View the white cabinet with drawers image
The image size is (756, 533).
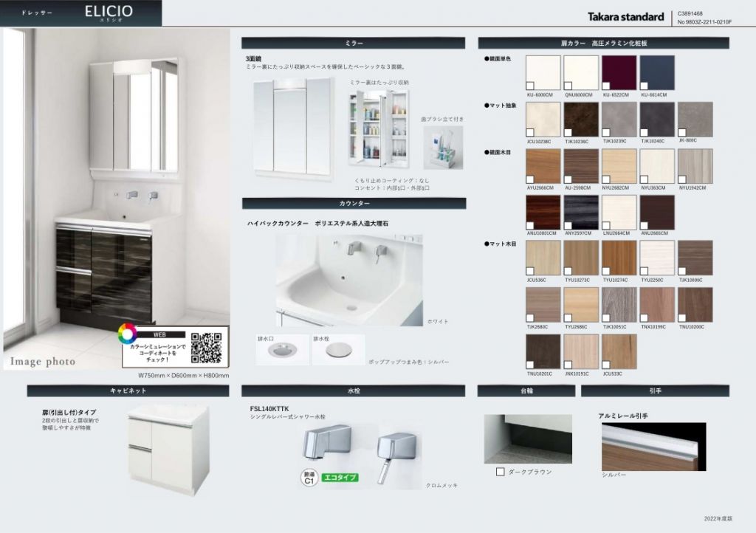169,450
